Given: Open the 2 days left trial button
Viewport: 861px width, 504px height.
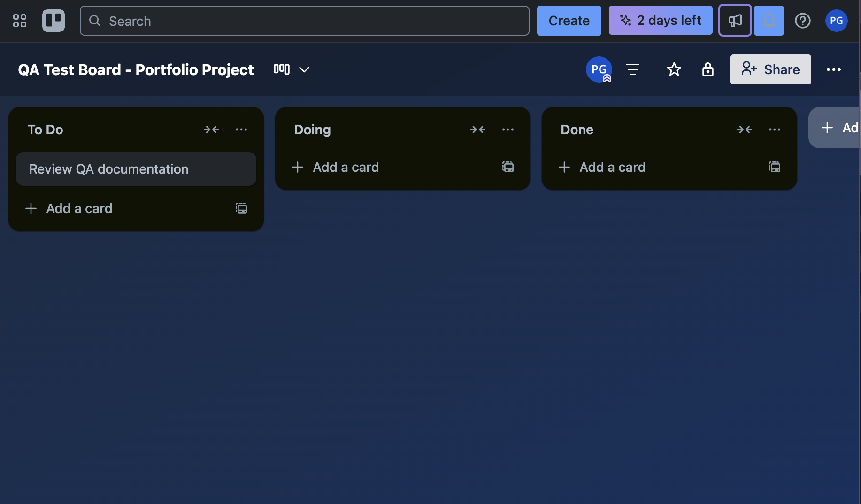Looking at the screenshot, I should click(x=661, y=21).
